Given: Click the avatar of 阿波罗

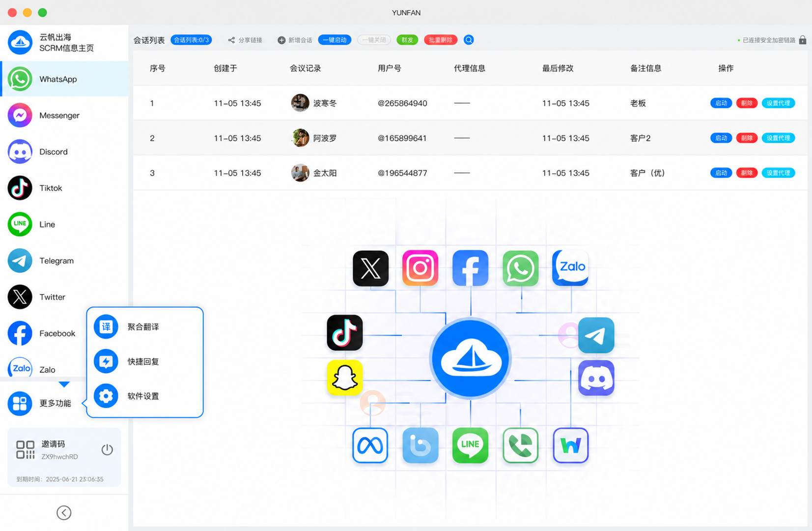Looking at the screenshot, I should click(300, 138).
